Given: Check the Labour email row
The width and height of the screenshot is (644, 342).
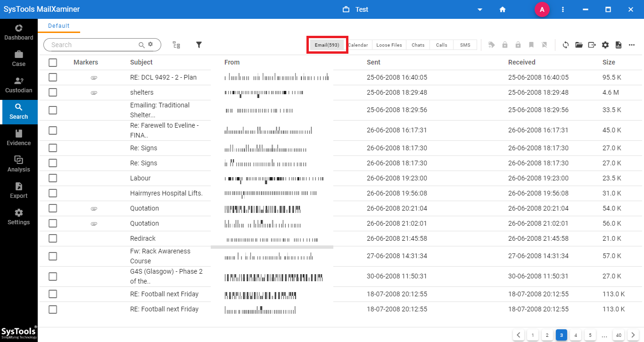Looking at the screenshot, I should tap(53, 179).
